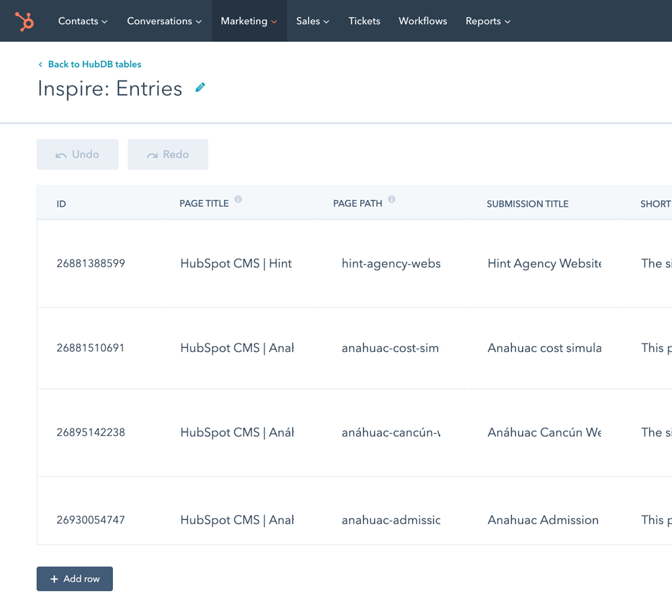
Task: Go back to HubDB tables
Action: (x=95, y=64)
